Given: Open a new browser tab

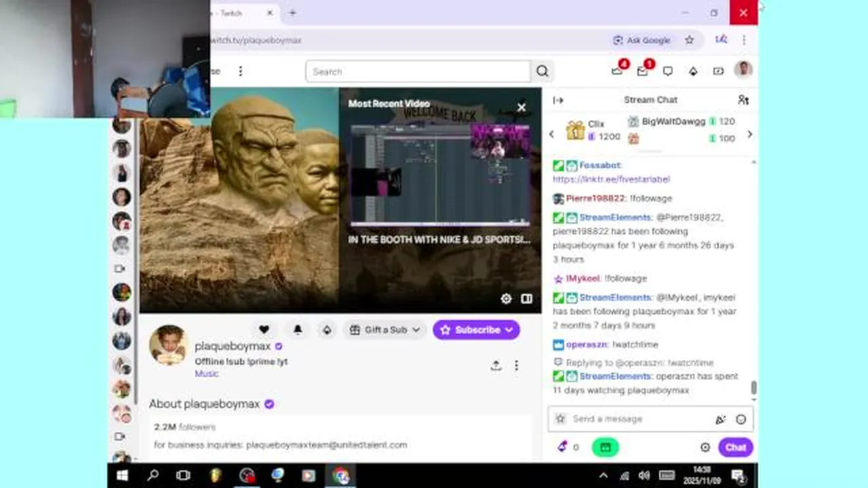Looking at the screenshot, I should click(x=292, y=13).
